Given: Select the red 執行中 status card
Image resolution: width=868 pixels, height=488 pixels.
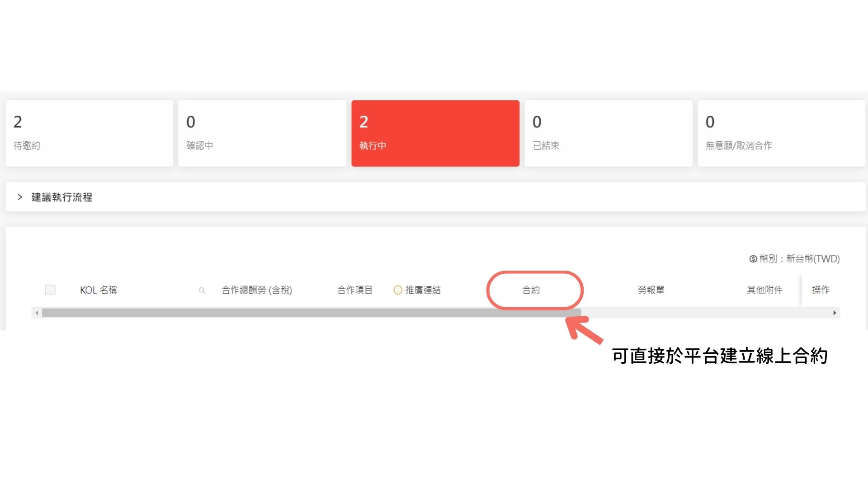Looking at the screenshot, I should click(x=435, y=133).
